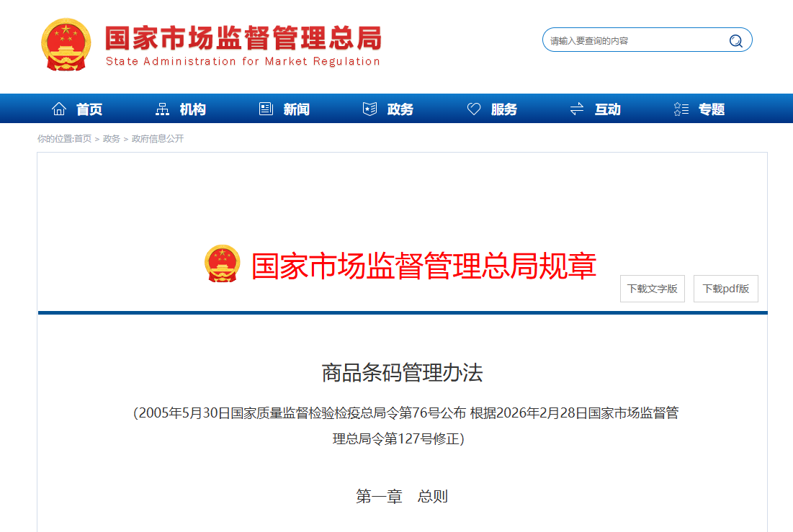Open the 互动 navigation menu item

[x=607, y=109]
